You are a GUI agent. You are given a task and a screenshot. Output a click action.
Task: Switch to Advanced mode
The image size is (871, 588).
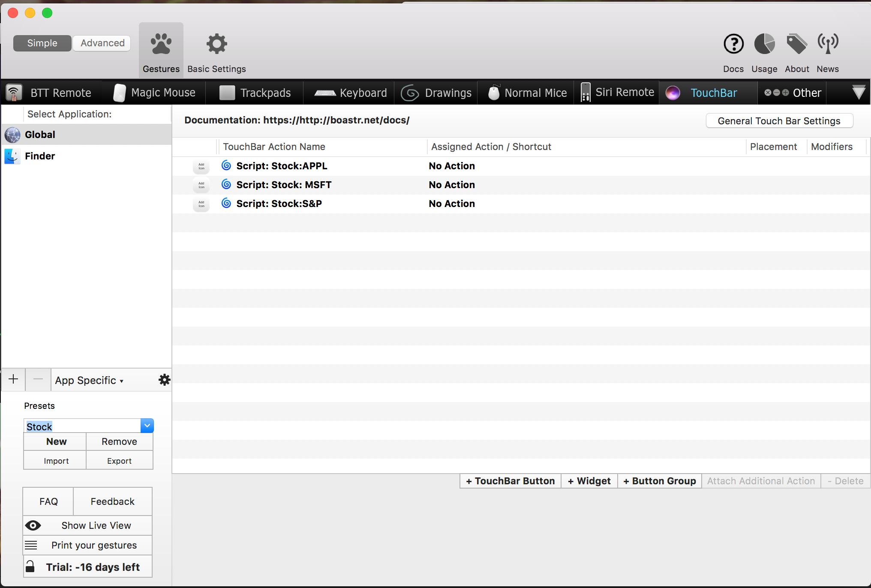coord(102,43)
